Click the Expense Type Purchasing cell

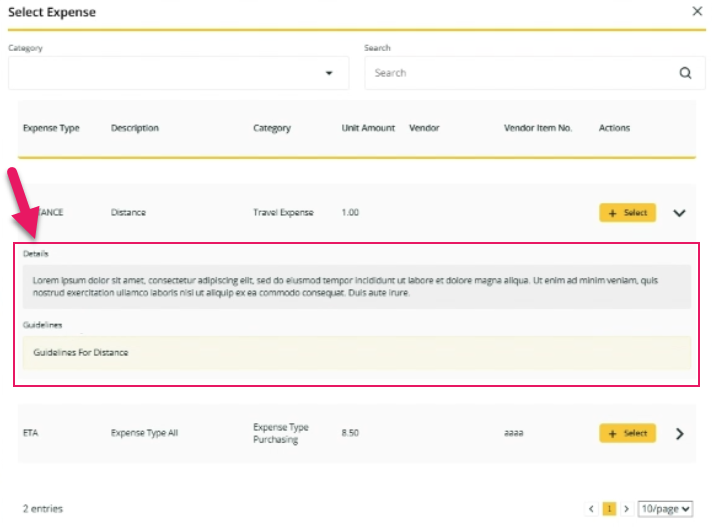(281, 433)
